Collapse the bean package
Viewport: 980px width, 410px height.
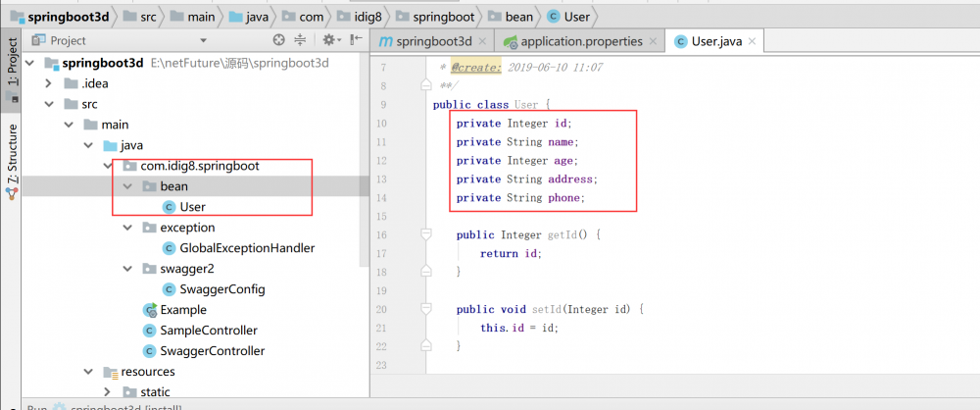pyautogui.click(x=128, y=186)
